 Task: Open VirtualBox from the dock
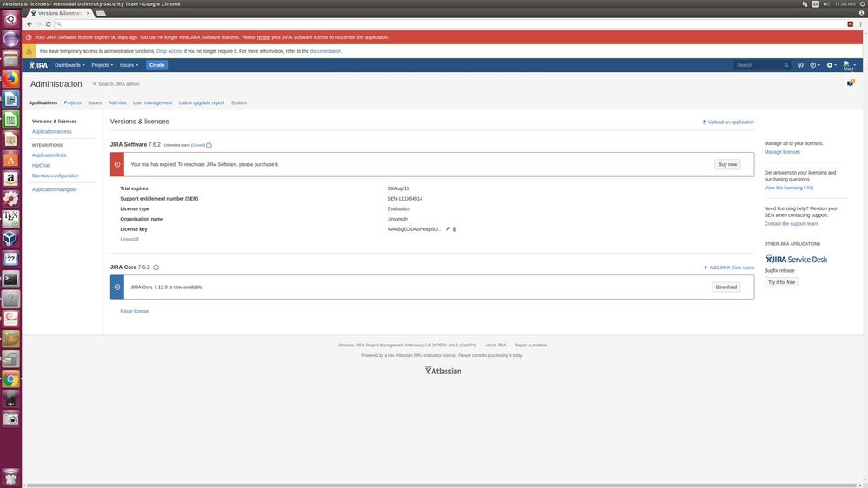[x=10, y=239]
